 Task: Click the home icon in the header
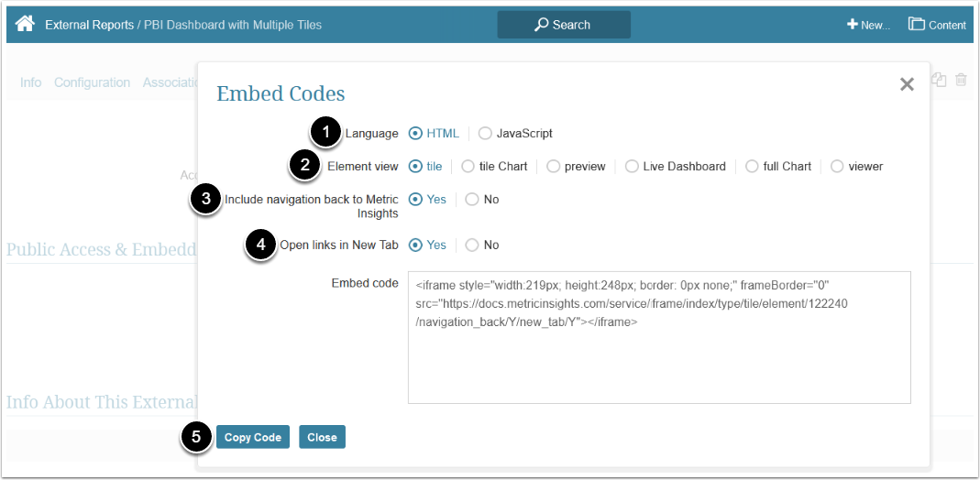26,25
